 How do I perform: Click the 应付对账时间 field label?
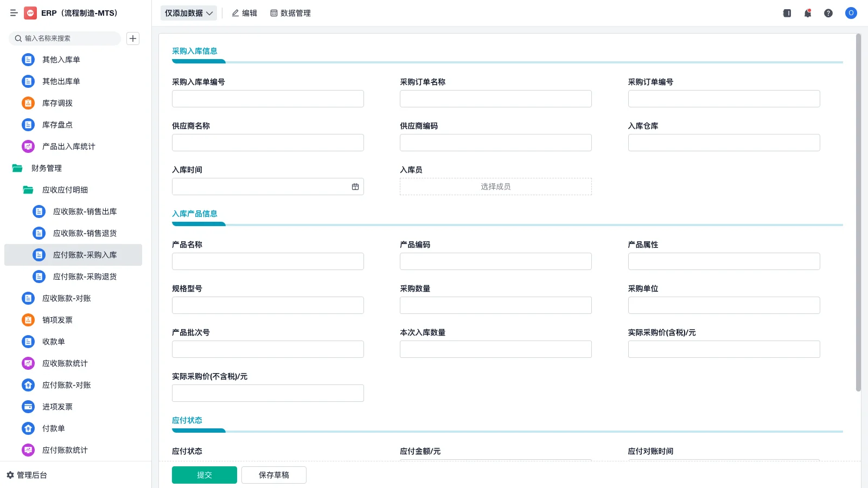(x=651, y=451)
